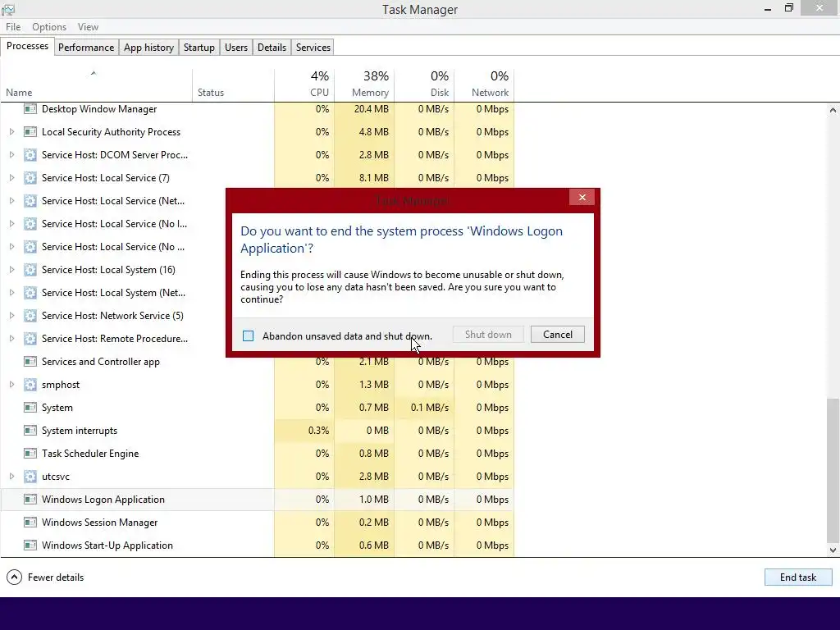
Task: Expand Service Host: Local Service (Net... row
Action: (x=11, y=201)
